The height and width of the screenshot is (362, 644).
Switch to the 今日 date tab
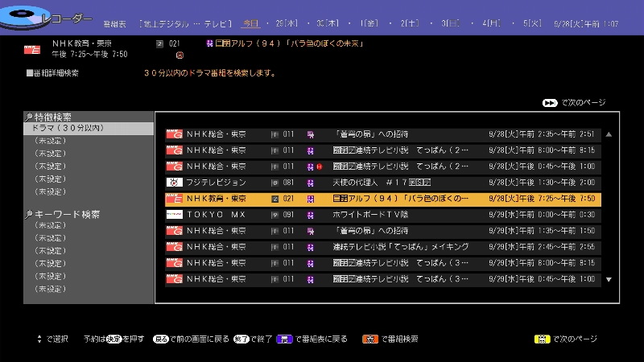coord(250,24)
